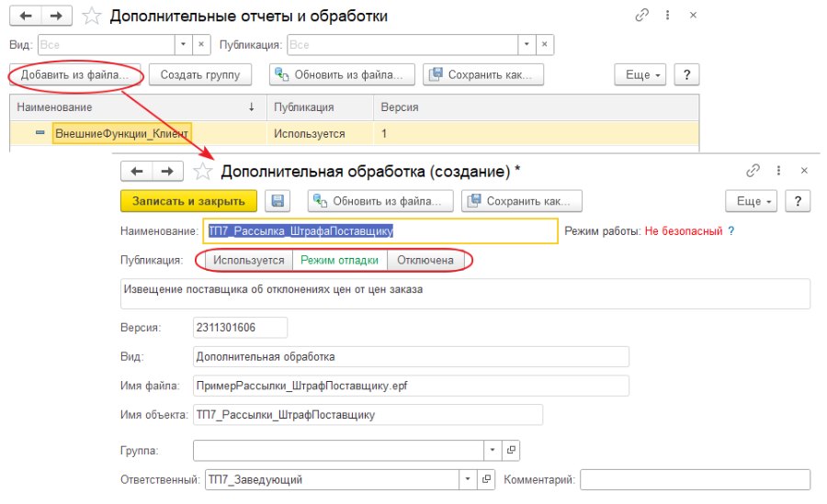Click the Публикация filter input field
Screen dimensions: 827x504
pyautogui.click(x=402, y=45)
